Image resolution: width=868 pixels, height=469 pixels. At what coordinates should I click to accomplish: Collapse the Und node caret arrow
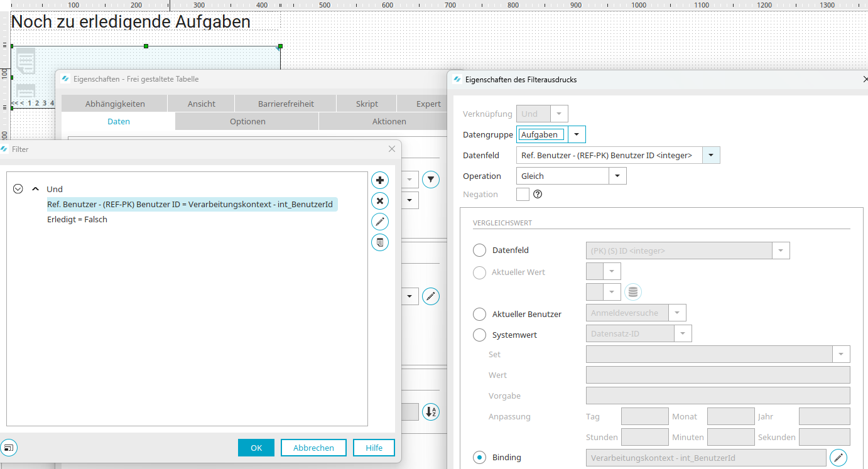35,188
